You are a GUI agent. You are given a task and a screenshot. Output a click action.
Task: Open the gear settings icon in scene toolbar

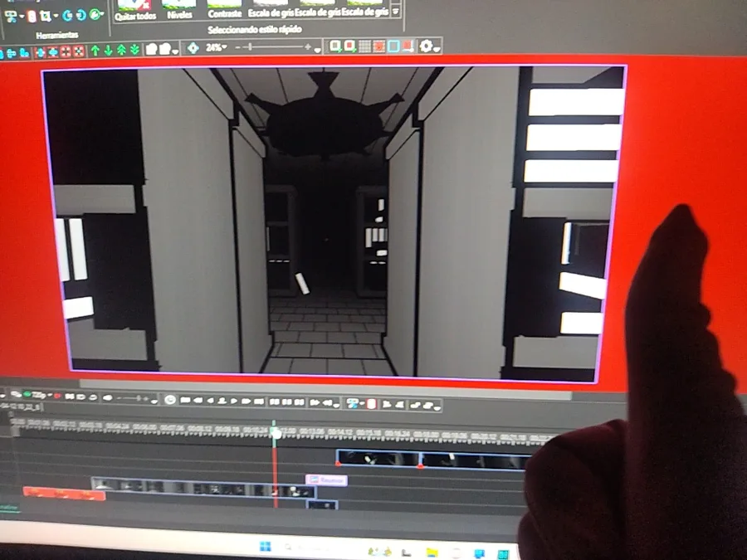coord(426,46)
